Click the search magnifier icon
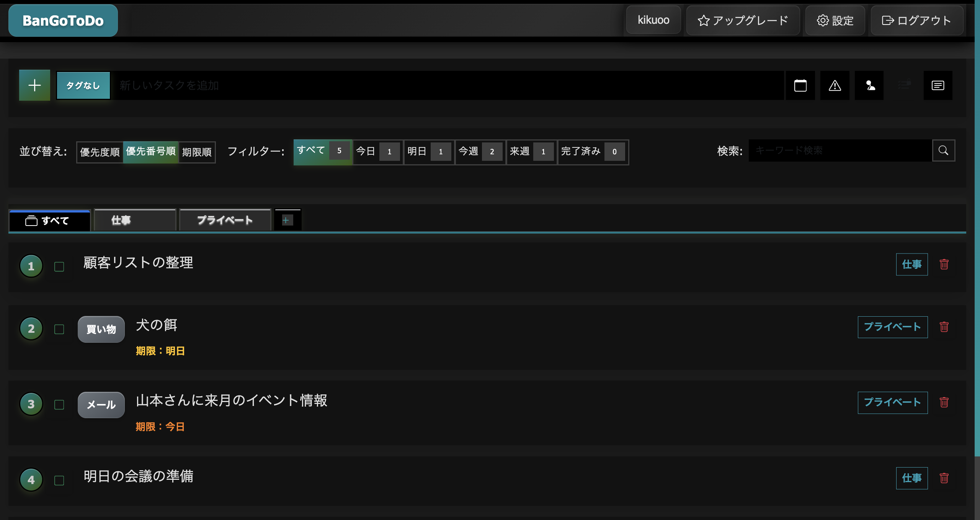 [x=943, y=150]
